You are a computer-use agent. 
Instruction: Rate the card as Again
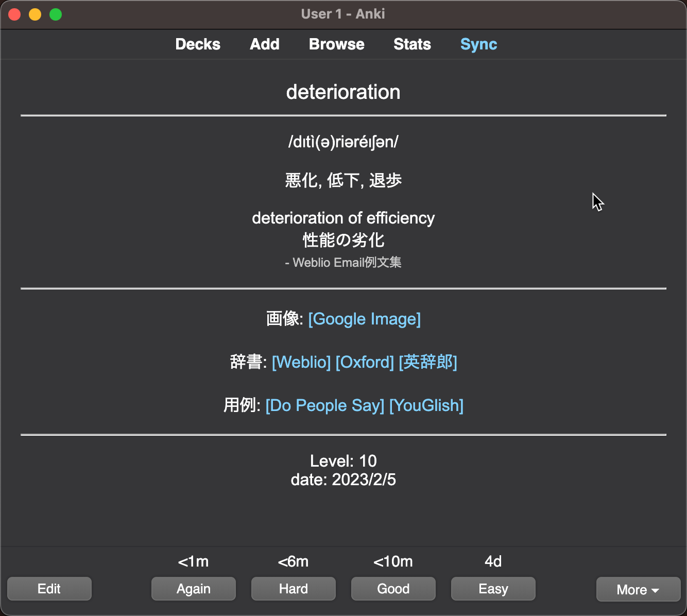pyautogui.click(x=194, y=589)
